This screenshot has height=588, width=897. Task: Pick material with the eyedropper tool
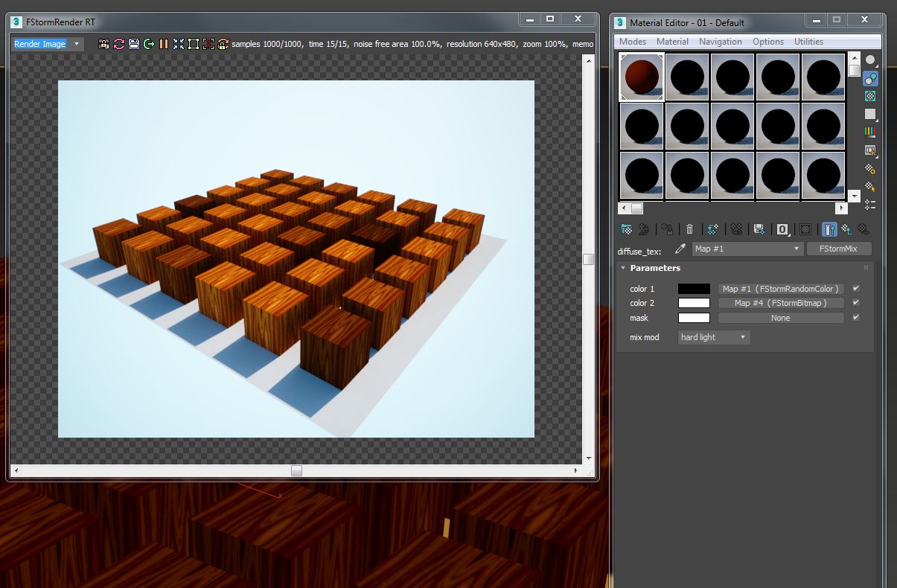(680, 249)
